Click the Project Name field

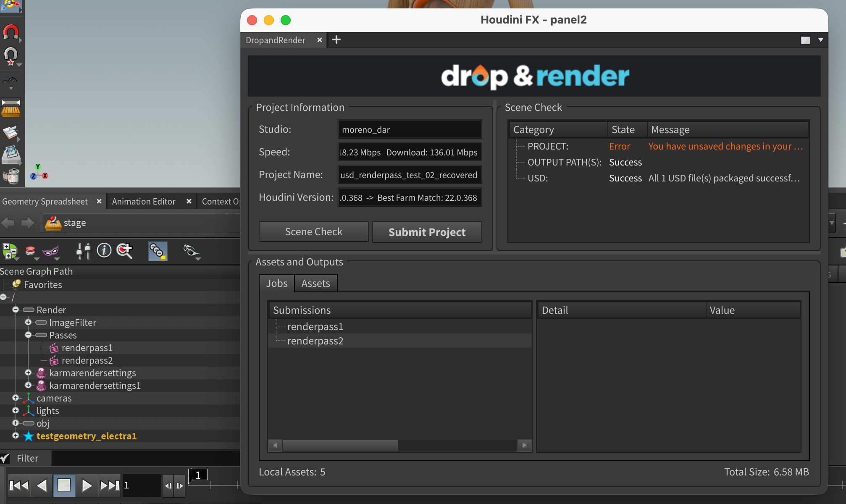click(410, 175)
